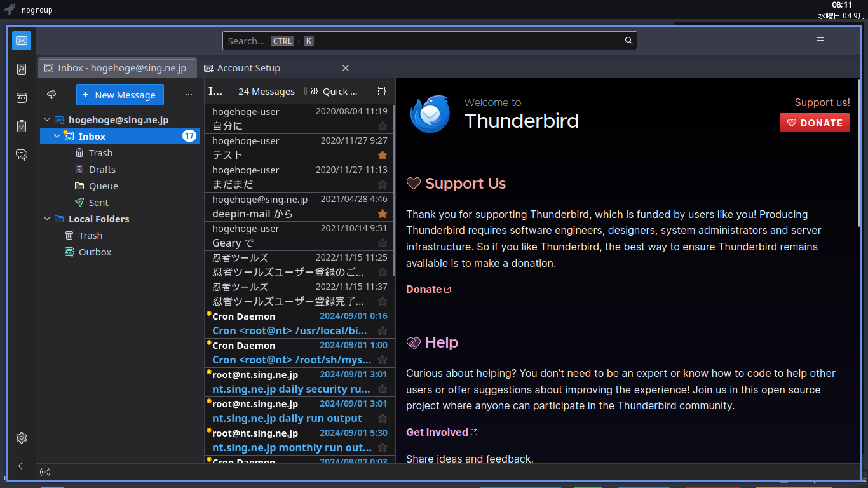This screenshot has height=488, width=868.
Task: Star the 忍者ツールズ message from 11:25
Action: (383, 272)
